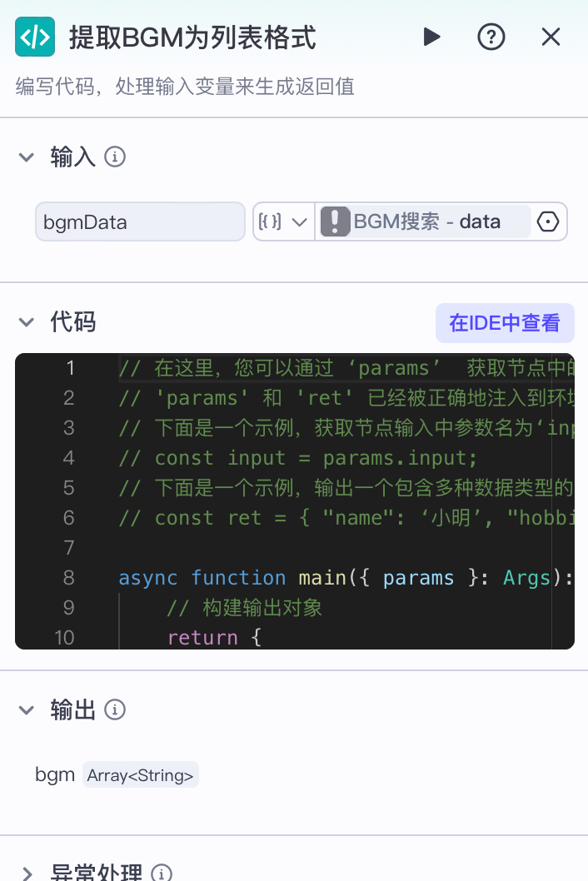Open the variable type dropdown
This screenshot has height=881, width=588.
coord(284,221)
